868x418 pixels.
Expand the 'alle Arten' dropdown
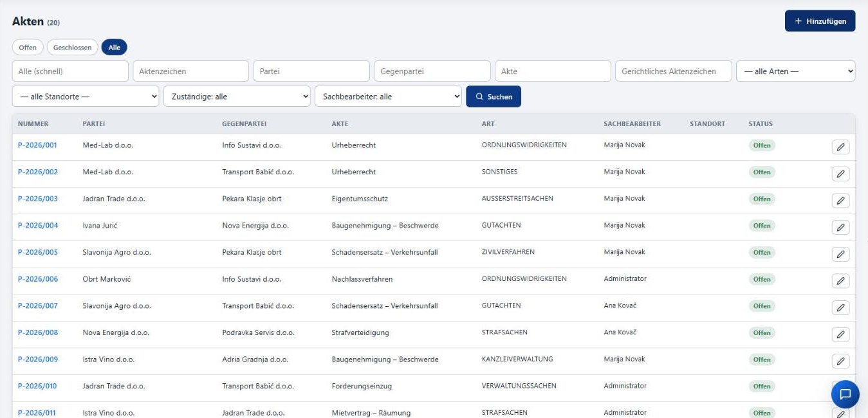[x=796, y=71]
